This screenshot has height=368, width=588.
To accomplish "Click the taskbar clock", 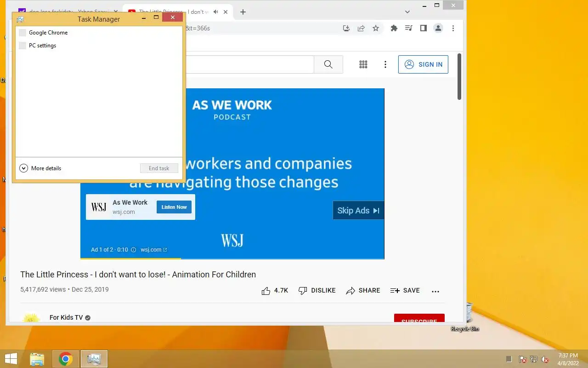I will click(x=568, y=359).
